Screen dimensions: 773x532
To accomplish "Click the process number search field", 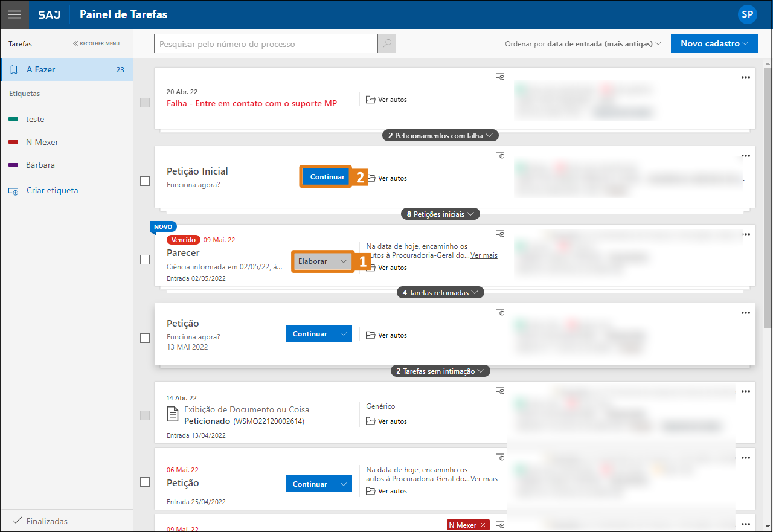I will click(x=266, y=44).
